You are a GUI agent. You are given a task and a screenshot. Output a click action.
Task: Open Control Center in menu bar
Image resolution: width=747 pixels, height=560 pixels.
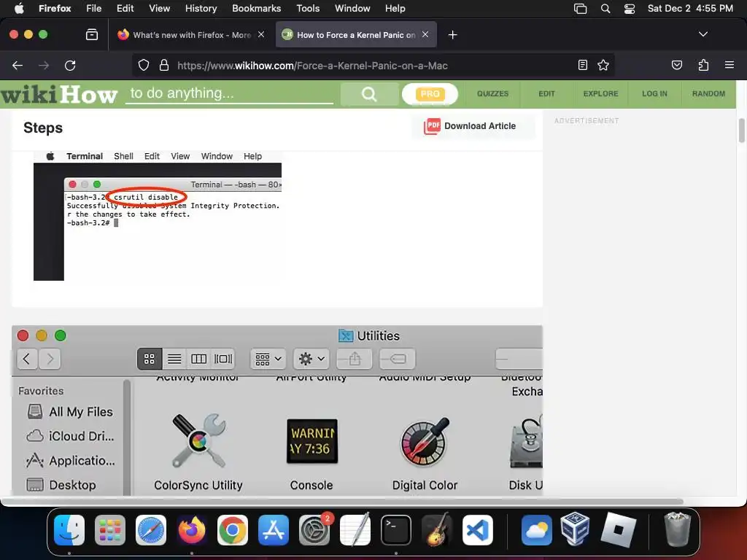click(x=630, y=9)
